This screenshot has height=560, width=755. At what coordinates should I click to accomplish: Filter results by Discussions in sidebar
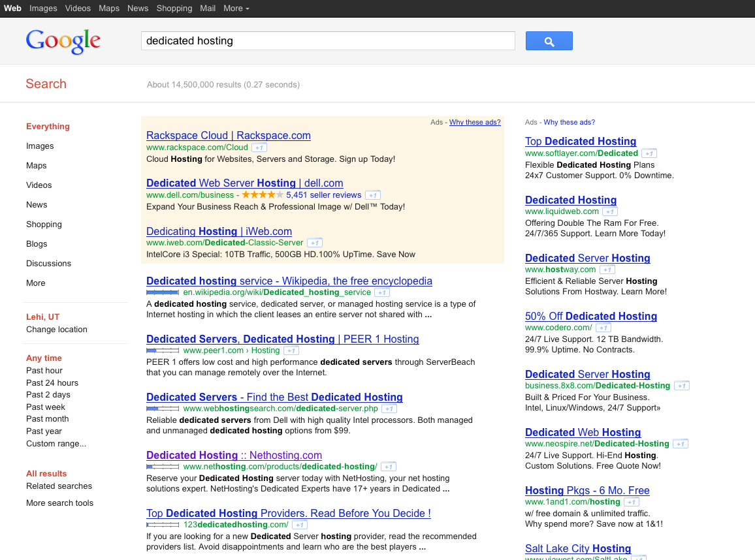click(48, 264)
